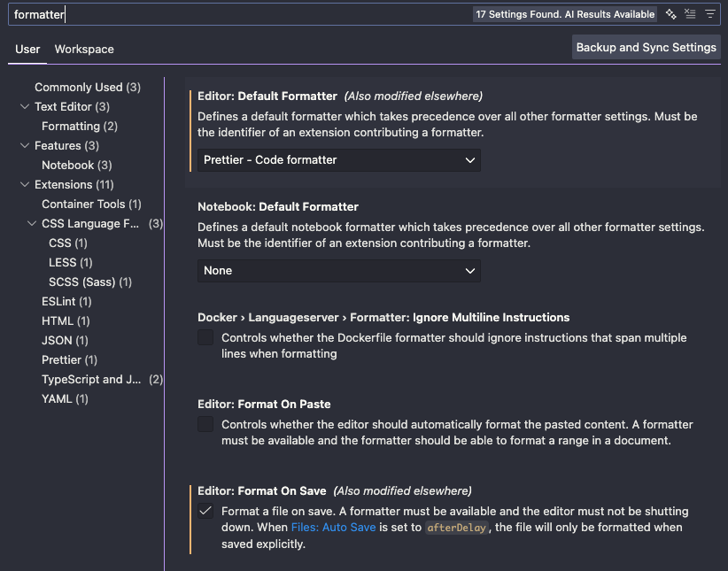This screenshot has height=571, width=728.
Task: Collapse the Features tree section
Action: tap(25, 146)
